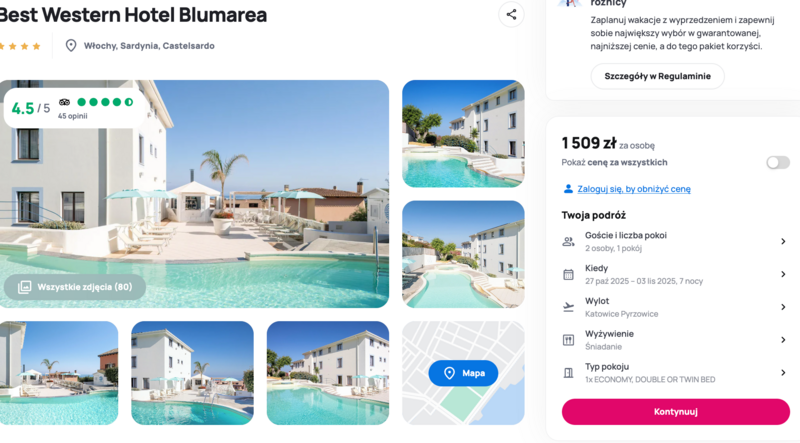This screenshot has width=800, height=443.
Task: Open the Wyżywienie Śniadanie option chevron
Action: point(783,340)
